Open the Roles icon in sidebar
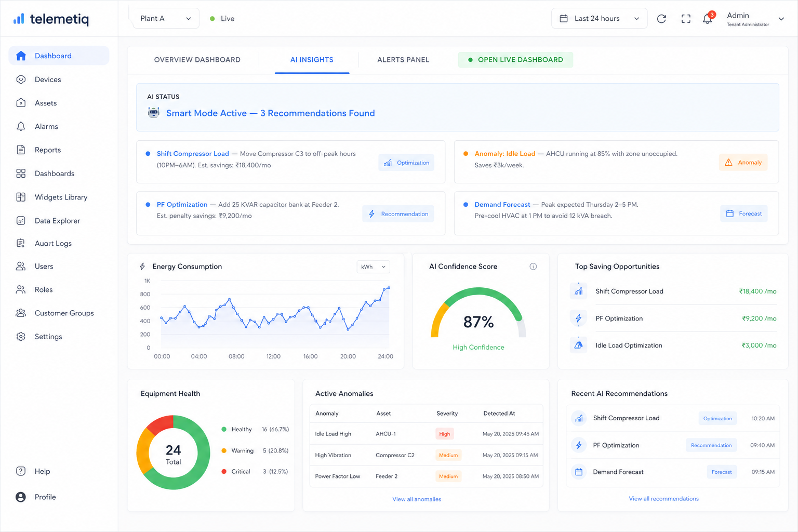This screenshot has height=532, width=798. click(21, 289)
